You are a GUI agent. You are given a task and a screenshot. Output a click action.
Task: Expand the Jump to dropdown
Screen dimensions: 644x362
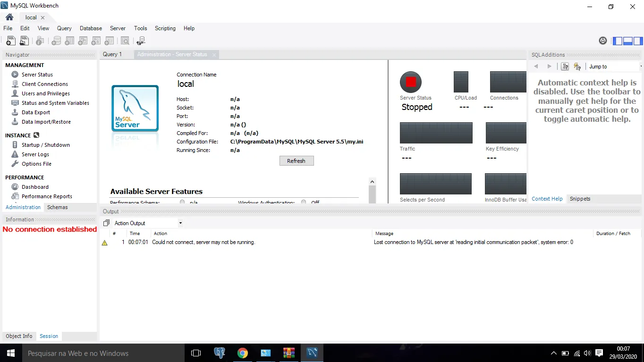click(x=640, y=67)
